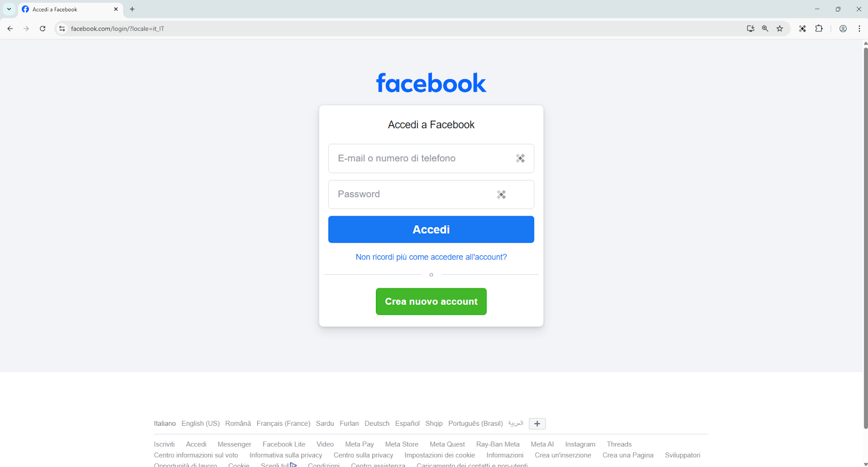
Task: Click the autofill icon in the email field
Action: (x=520, y=159)
